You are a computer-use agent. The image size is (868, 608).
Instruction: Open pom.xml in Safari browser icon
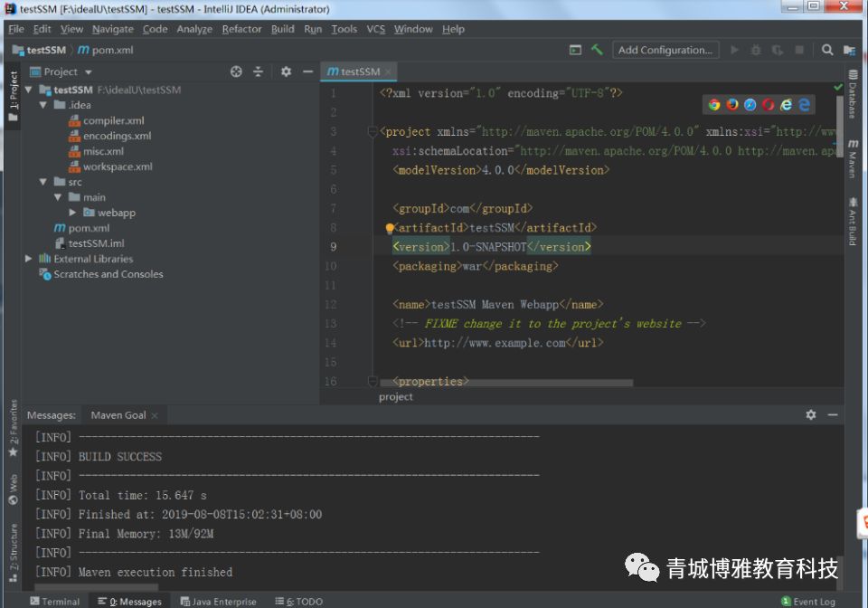pyautogui.click(x=750, y=105)
